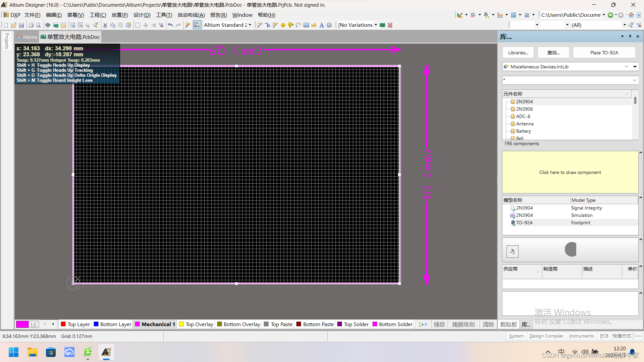Image resolution: width=644 pixels, height=362 pixels.
Task: Click the Save document icon
Action: [x=21, y=25]
